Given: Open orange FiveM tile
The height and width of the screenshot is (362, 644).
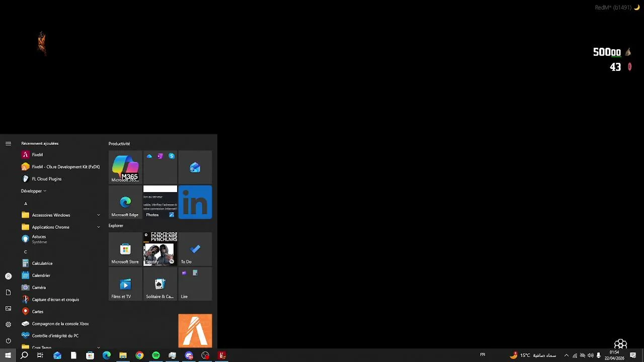Looking at the screenshot, I should pyautogui.click(x=195, y=331).
